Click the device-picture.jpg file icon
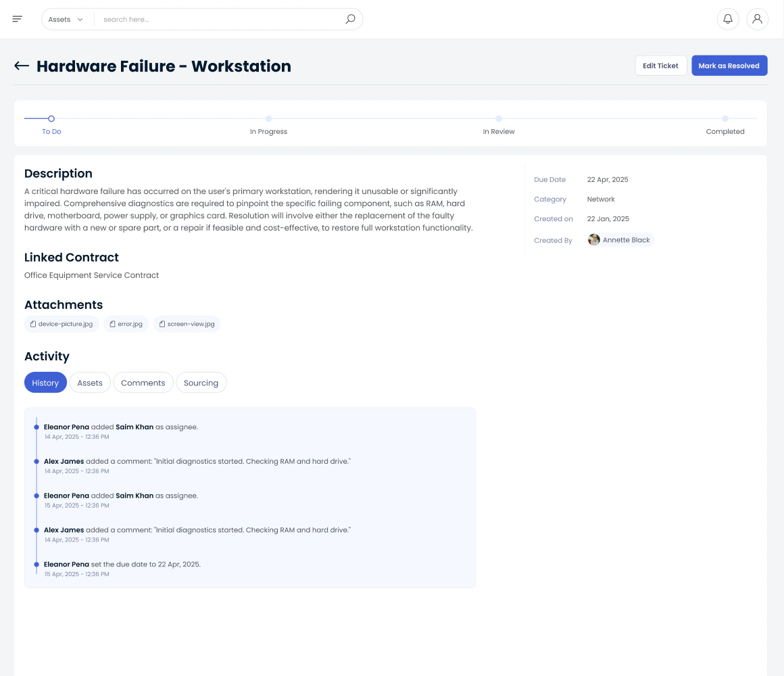 click(x=33, y=324)
